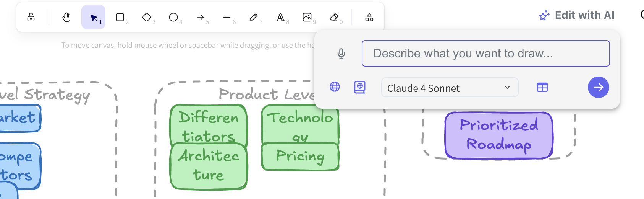Select the Hand panning tool
Image resolution: width=644 pixels, height=199 pixels.
point(66,17)
